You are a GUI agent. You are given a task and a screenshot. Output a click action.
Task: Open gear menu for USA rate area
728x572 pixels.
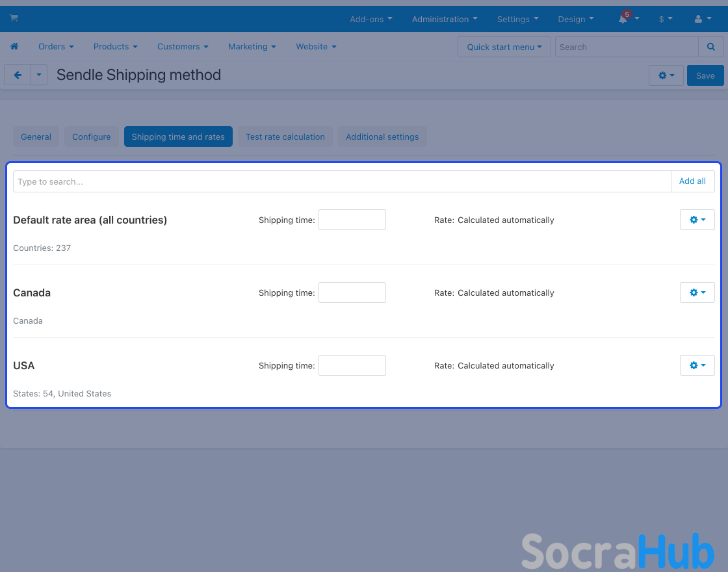tap(697, 365)
